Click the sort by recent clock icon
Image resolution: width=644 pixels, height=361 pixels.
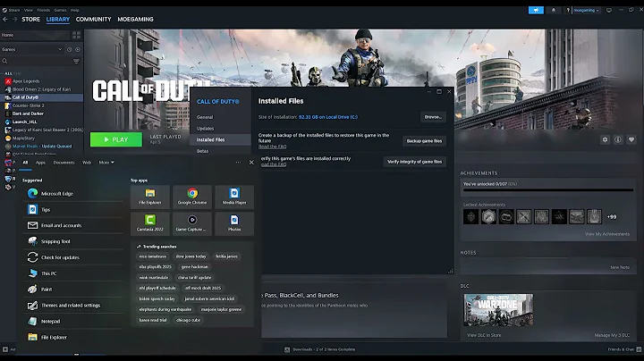click(x=70, y=49)
